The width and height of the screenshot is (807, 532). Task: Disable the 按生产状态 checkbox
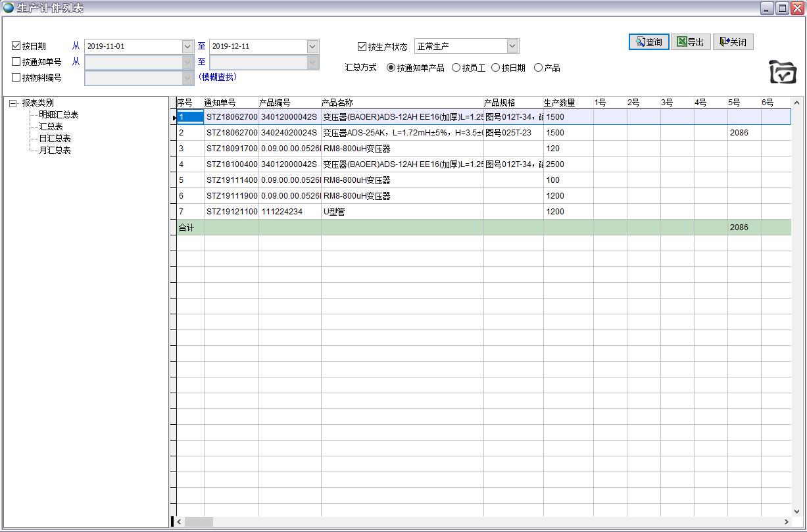coord(362,46)
